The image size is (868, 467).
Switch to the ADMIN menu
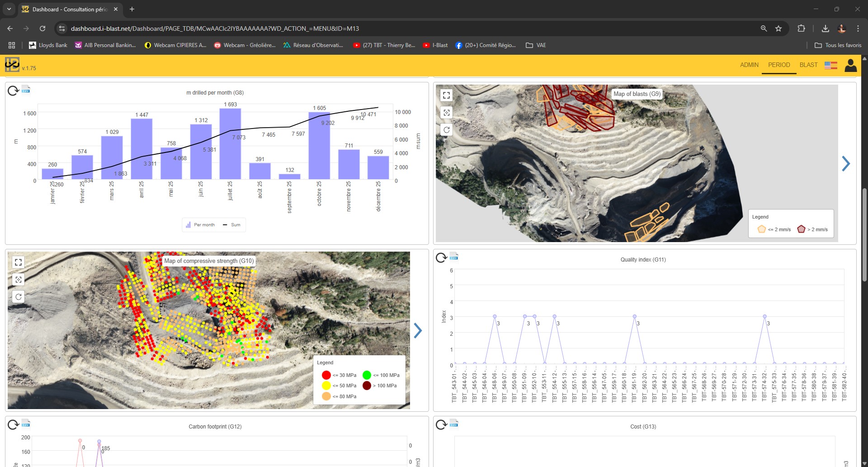tap(749, 65)
